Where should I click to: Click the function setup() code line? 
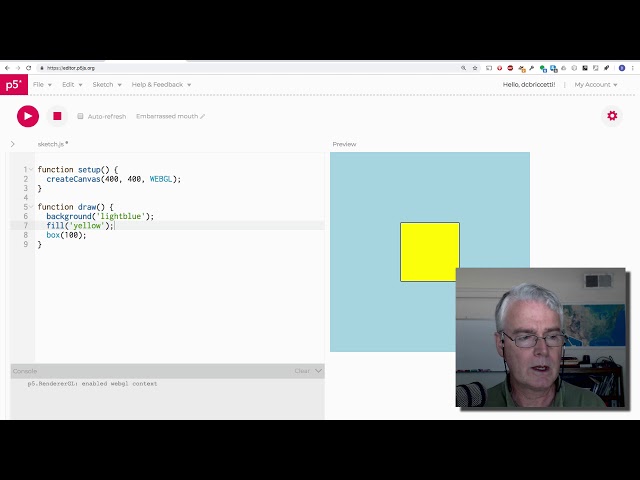78,169
